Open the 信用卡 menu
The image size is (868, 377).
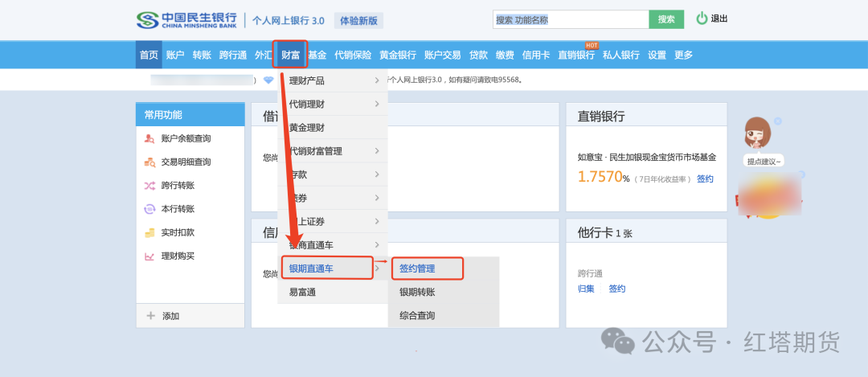(x=536, y=55)
